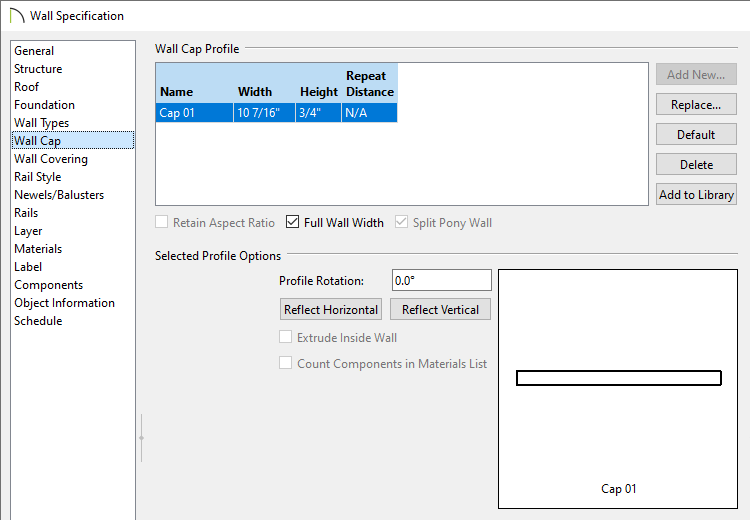Click Reflect Vertical button

point(440,310)
